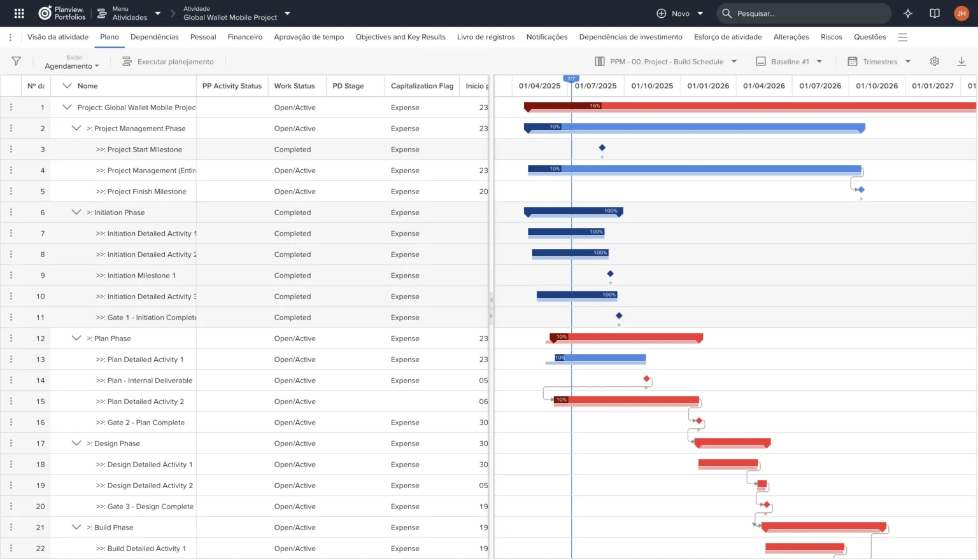
Task: Go to the Riscos tab
Action: coord(832,37)
